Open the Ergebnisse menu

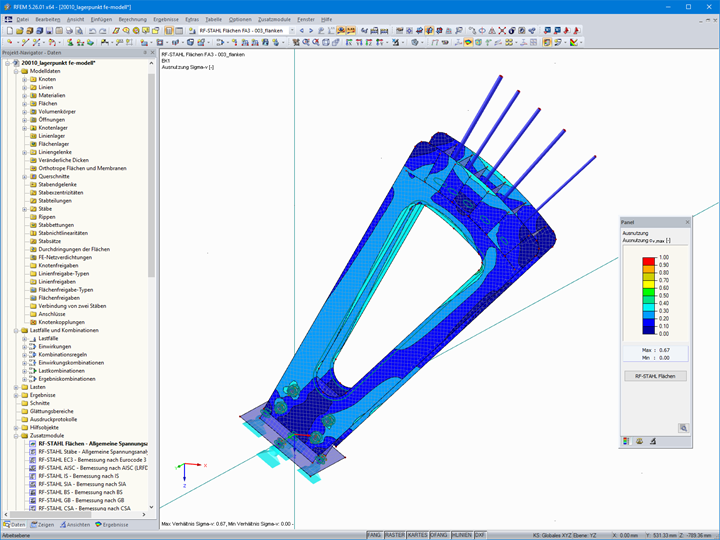click(x=166, y=19)
